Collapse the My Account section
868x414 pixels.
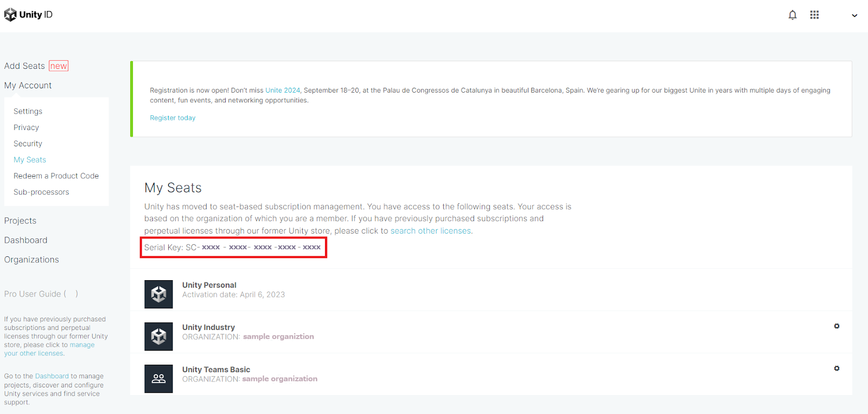point(28,86)
